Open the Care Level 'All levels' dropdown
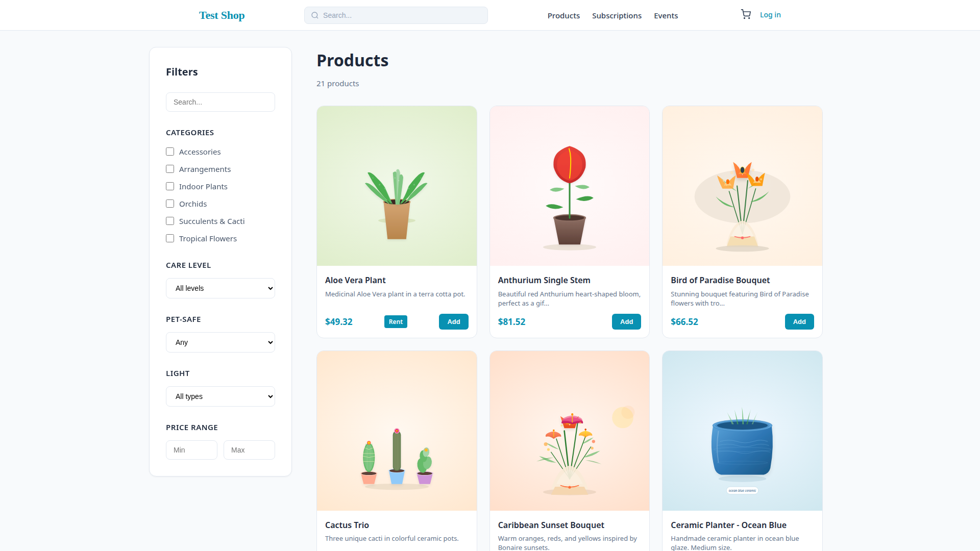 [220, 288]
